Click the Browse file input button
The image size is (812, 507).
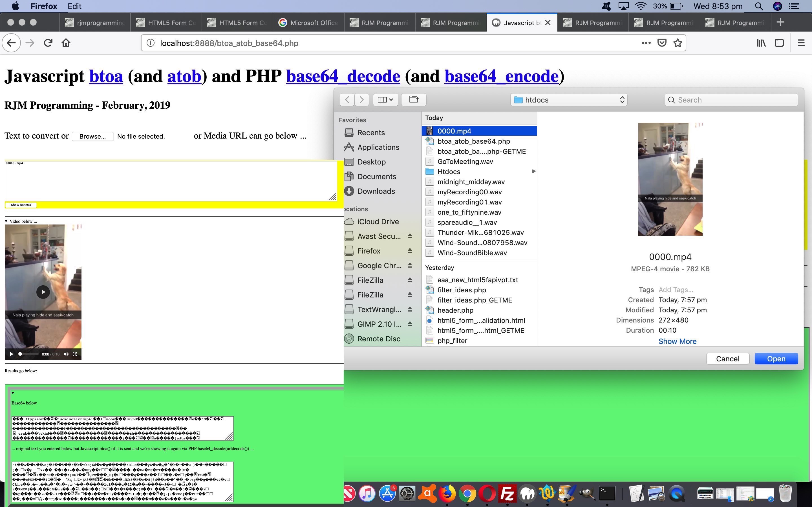click(x=92, y=137)
